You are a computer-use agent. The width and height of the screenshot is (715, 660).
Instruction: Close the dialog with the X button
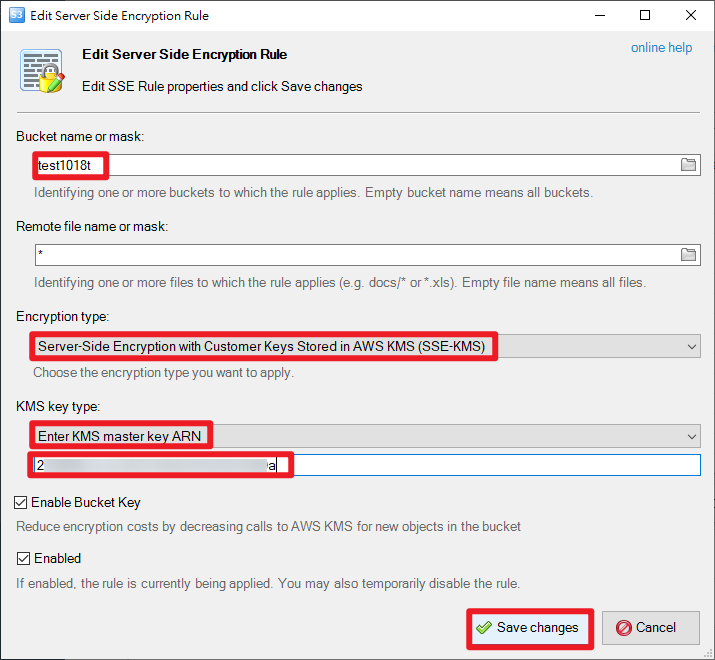click(x=690, y=16)
